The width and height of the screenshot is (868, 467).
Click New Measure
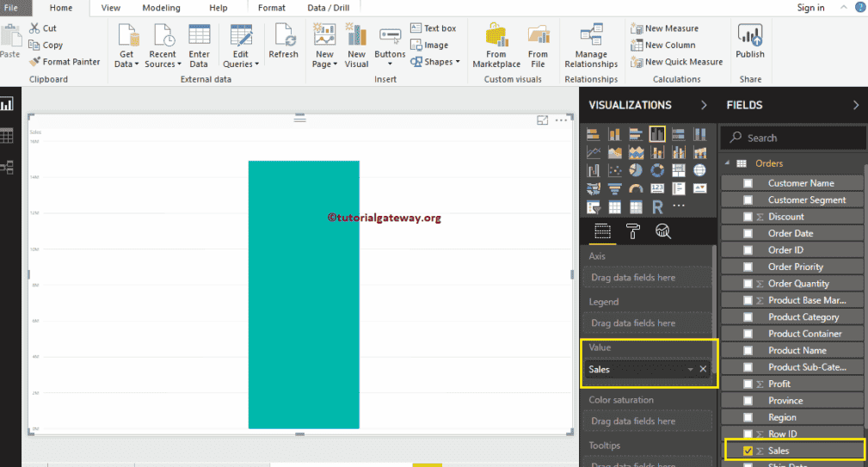(x=665, y=28)
